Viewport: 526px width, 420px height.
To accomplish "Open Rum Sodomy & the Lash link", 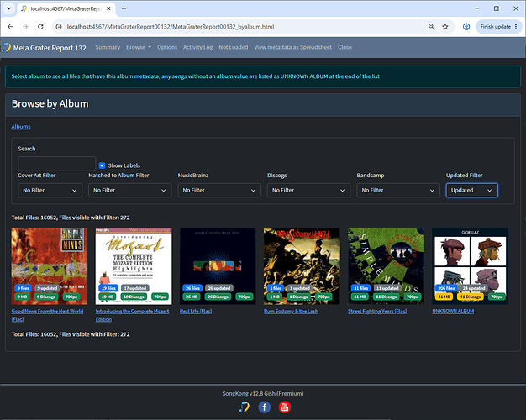I will (x=291, y=312).
